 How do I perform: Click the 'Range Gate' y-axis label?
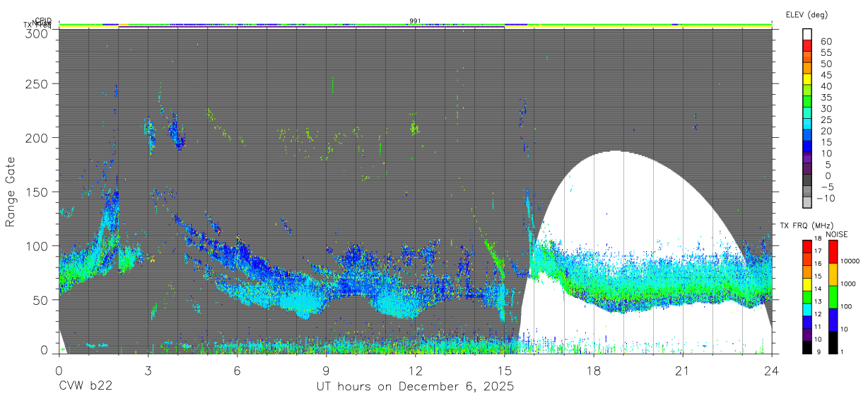click(11, 193)
